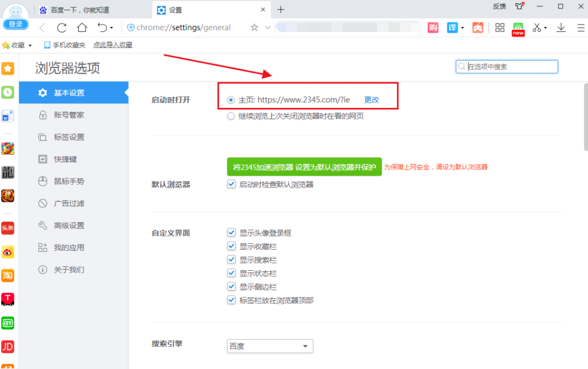588x369 pixels.
Task: Open the green clock history sidebar icon
Action: coord(7,93)
